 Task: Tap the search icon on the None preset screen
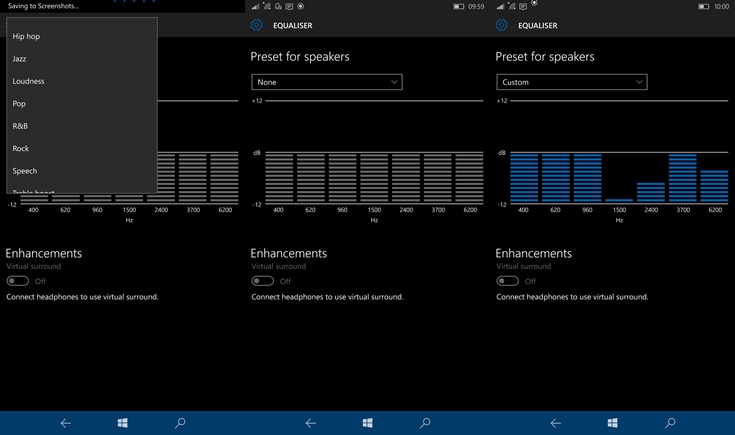pyautogui.click(x=426, y=423)
